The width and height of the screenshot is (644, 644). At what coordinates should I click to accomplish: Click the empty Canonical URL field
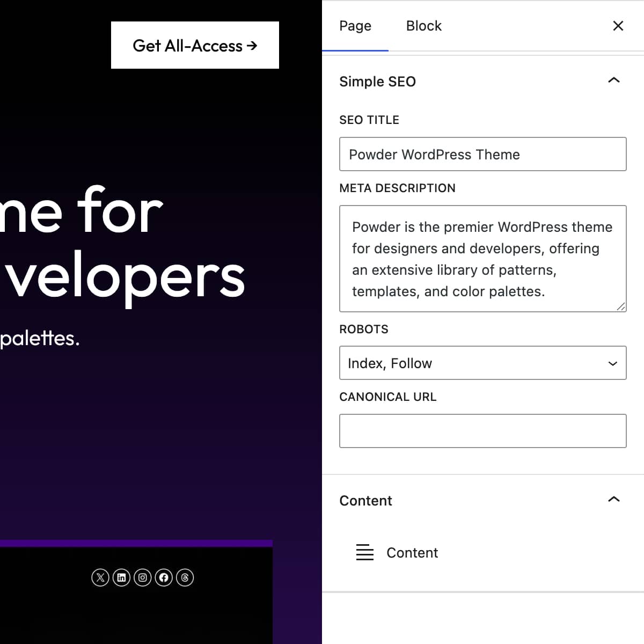tap(482, 431)
